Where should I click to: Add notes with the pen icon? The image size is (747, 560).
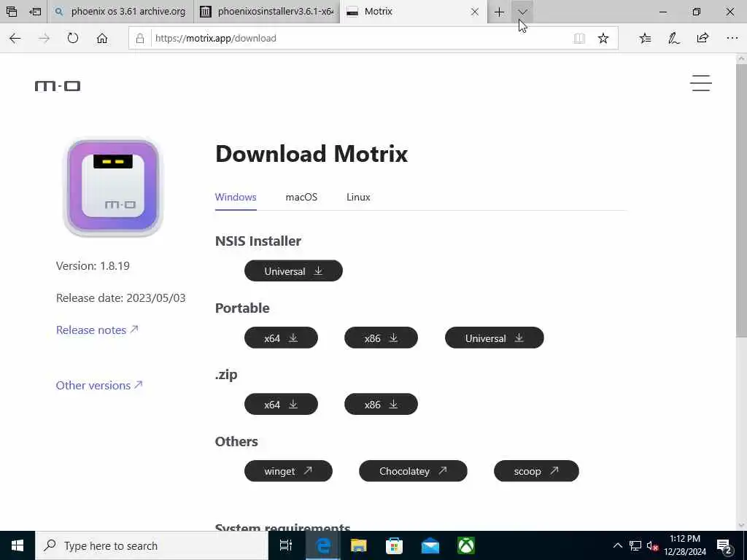[673, 38]
